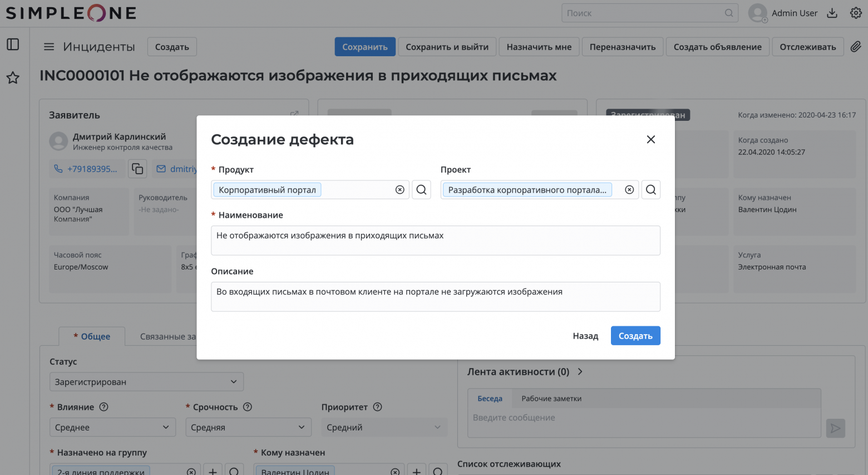Open the Статус dropdown
Screen dimensions: 868x475
coord(146,381)
